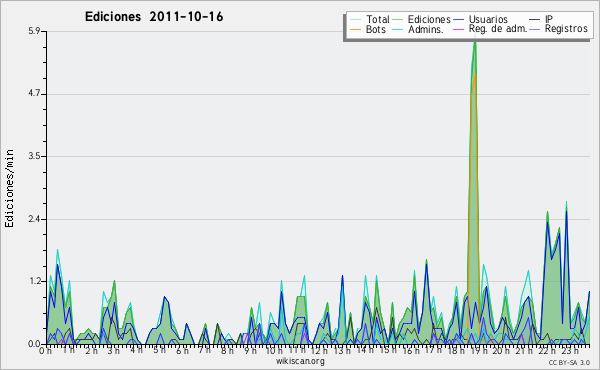The height and width of the screenshot is (370, 600).
Task: Click the x-axis label '15 h'
Action: click(388, 350)
